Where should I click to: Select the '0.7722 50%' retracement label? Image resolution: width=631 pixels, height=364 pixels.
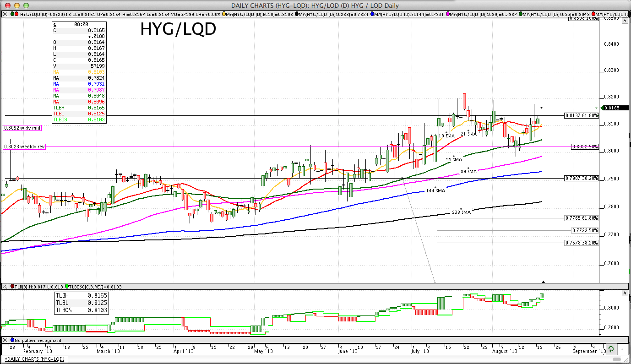(x=585, y=230)
